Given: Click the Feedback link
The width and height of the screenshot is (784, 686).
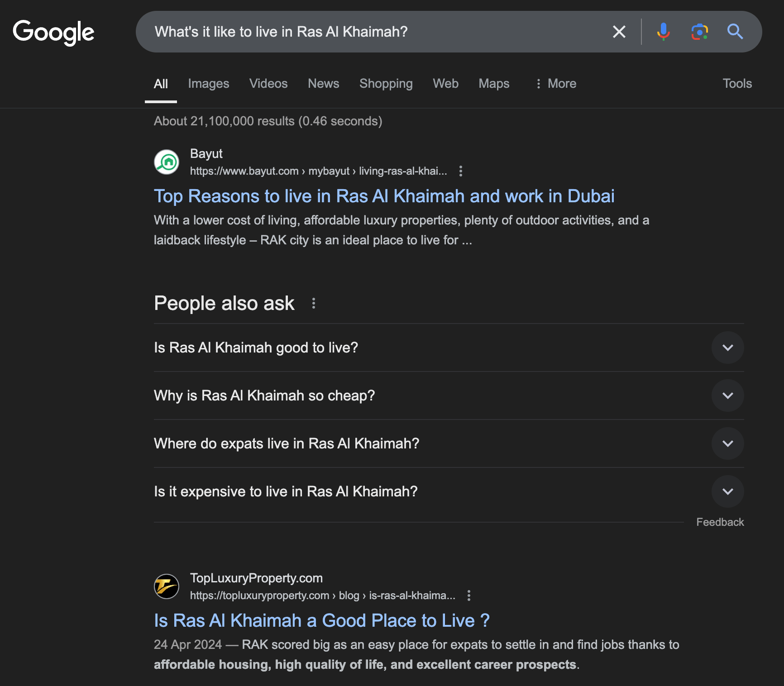Looking at the screenshot, I should point(720,522).
